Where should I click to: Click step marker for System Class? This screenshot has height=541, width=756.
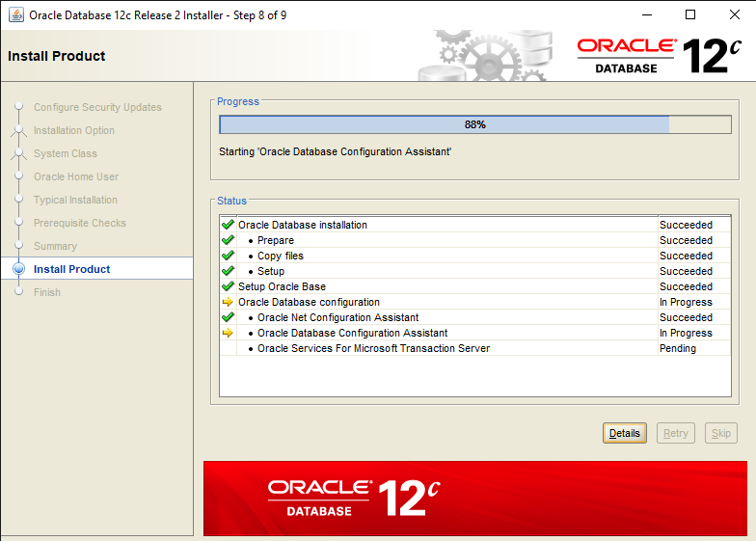click(x=19, y=153)
